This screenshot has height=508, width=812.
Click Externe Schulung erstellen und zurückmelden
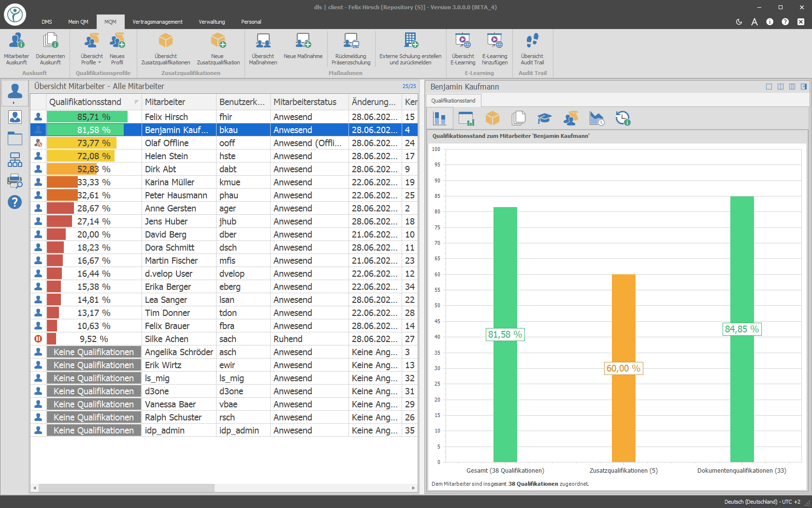[x=410, y=48]
